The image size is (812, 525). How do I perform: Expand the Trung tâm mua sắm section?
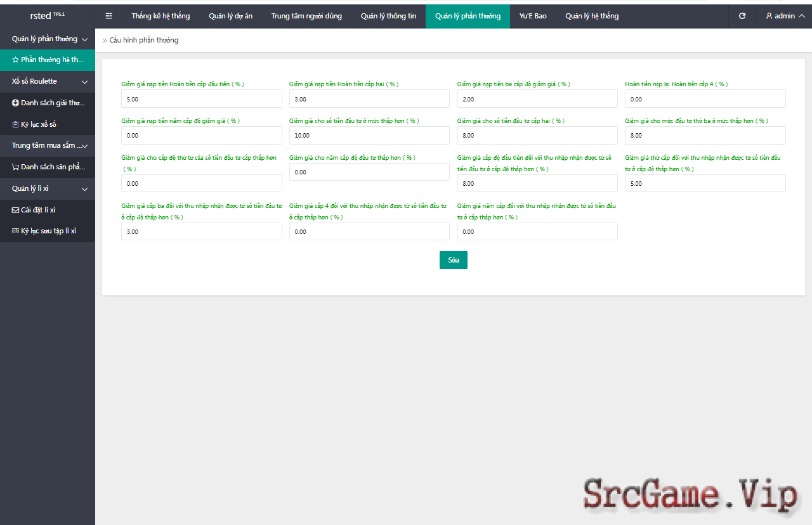[84, 146]
